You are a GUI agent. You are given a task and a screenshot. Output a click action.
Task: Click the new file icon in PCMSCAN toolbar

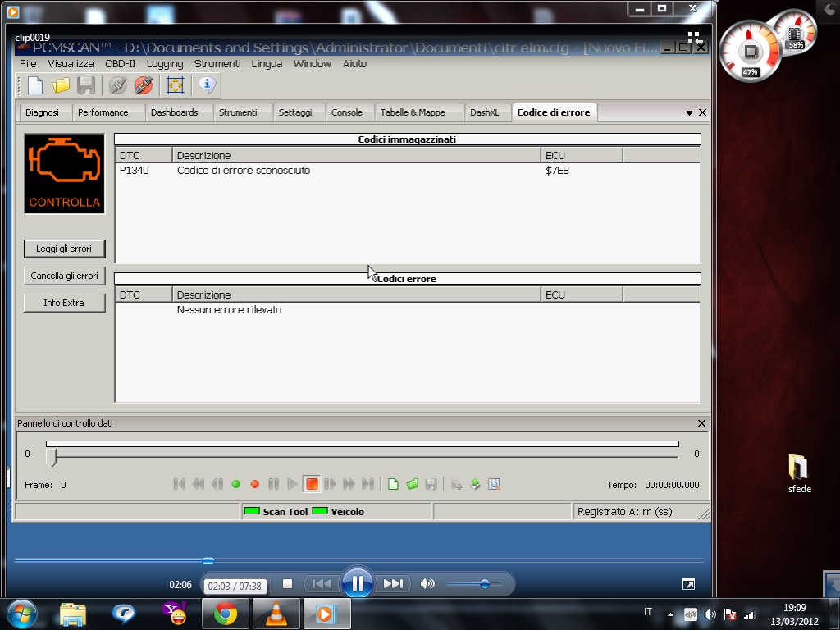tap(35, 85)
